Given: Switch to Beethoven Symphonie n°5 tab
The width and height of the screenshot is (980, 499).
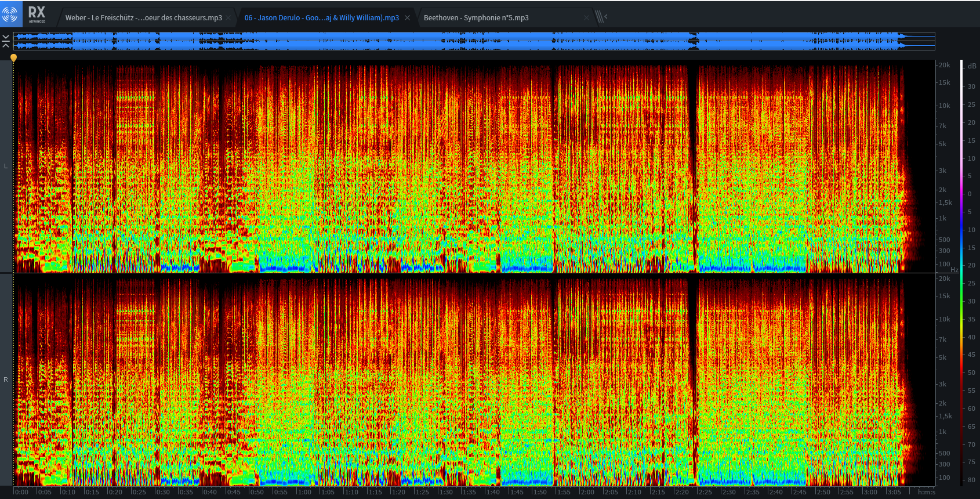Looking at the screenshot, I should (476, 18).
